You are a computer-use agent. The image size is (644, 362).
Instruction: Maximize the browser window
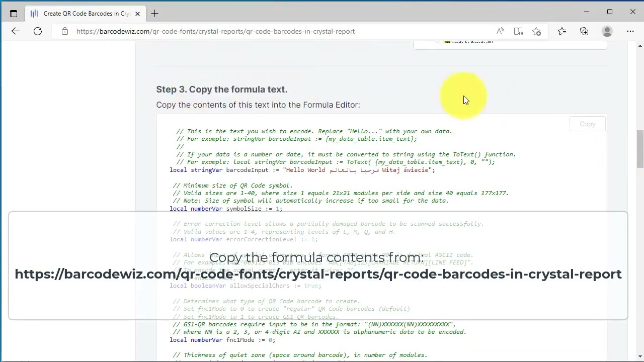click(610, 12)
